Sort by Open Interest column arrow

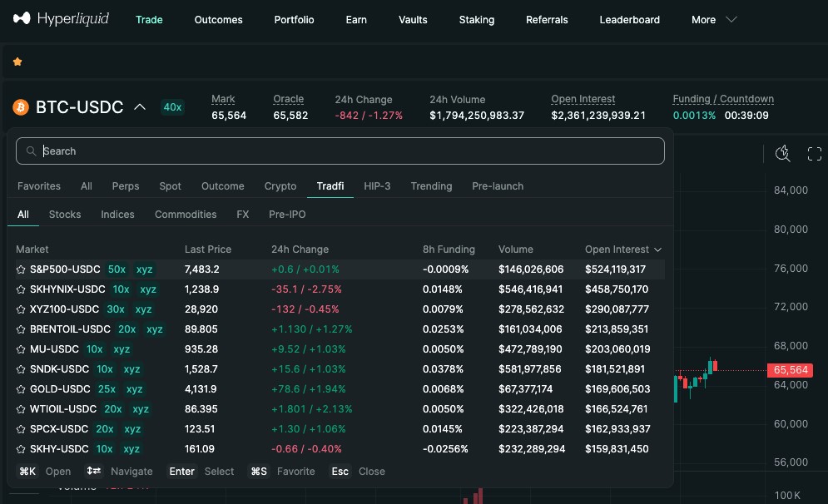click(x=657, y=250)
